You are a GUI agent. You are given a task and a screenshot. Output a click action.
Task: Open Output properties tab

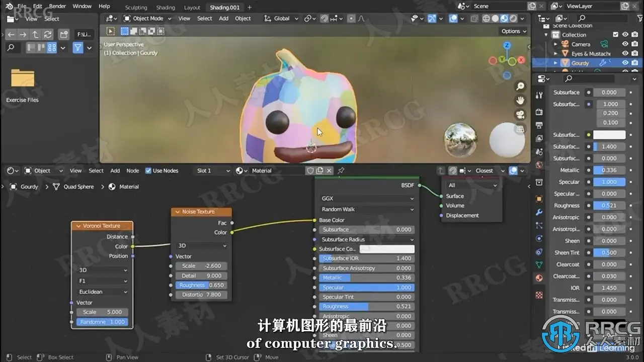[539, 125]
